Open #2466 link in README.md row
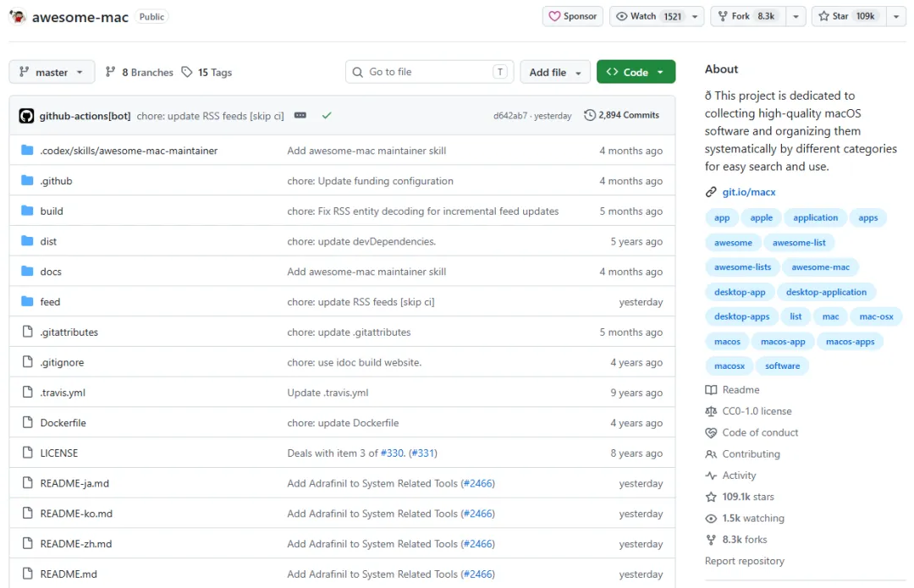The image size is (914, 588). pyautogui.click(x=478, y=574)
